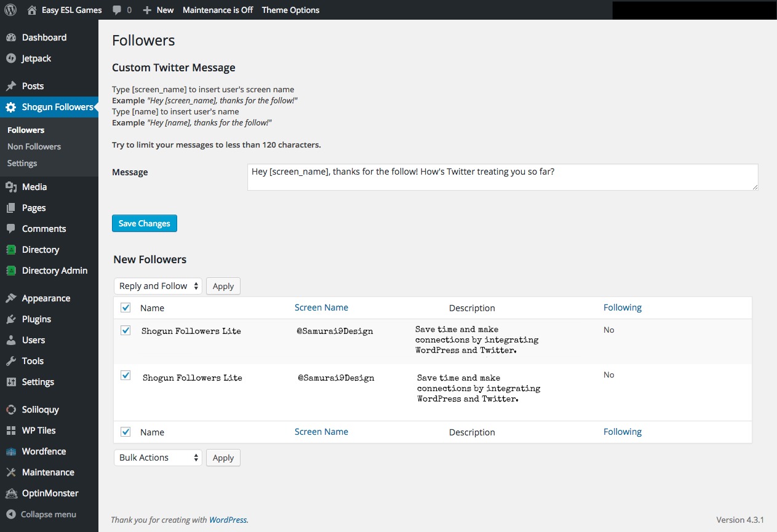The width and height of the screenshot is (777, 532).
Task: Click the Directory Admin icon
Action: click(11, 271)
